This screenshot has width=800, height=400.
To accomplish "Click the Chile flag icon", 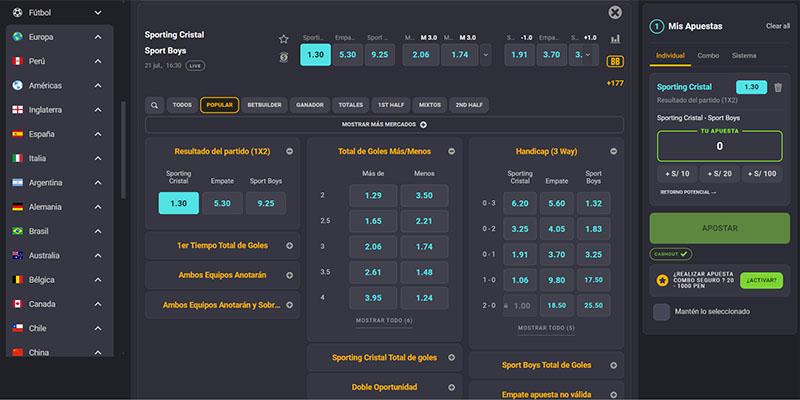I will click(x=18, y=328).
